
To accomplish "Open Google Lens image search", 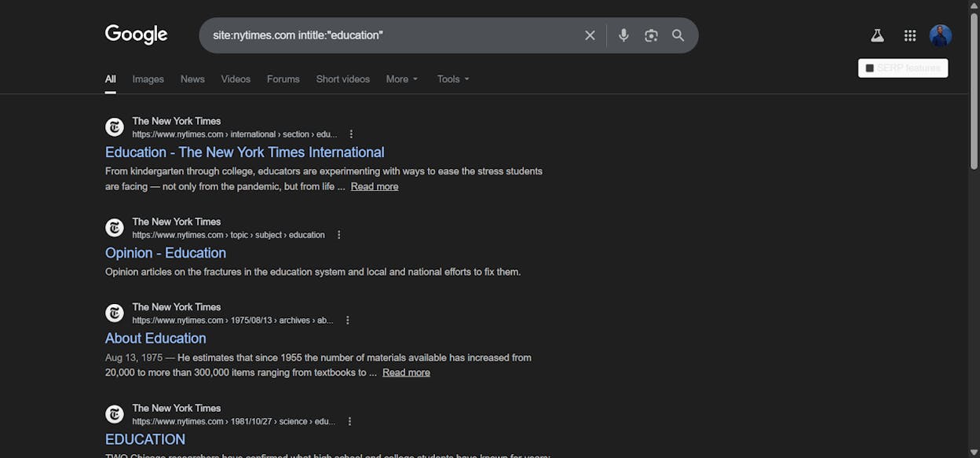I will coord(651,35).
